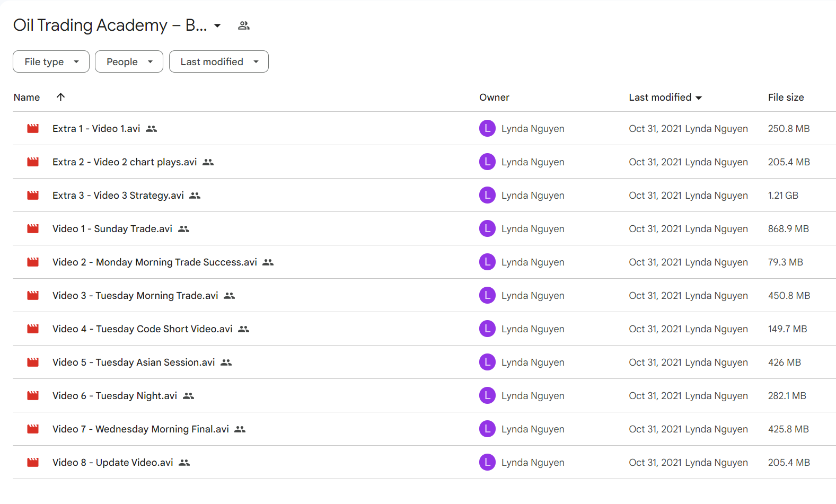836x504 pixels.
Task: Click owner Lynda Nguyen in Video 1 Sunday Trade row
Action: [x=533, y=229]
